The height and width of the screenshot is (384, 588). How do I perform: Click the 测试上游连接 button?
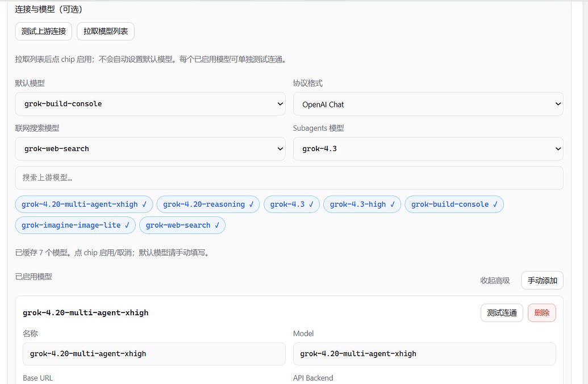pyautogui.click(x=44, y=31)
